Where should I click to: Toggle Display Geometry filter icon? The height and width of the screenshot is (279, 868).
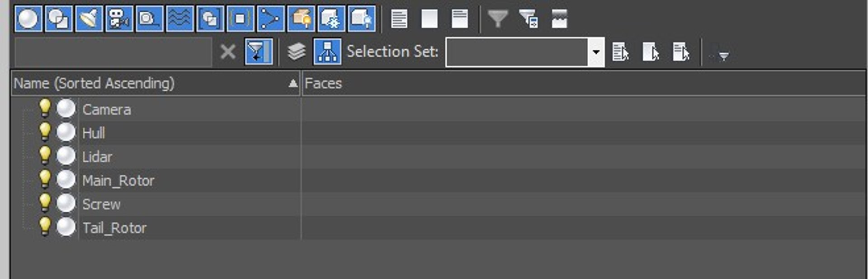[28, 19]
